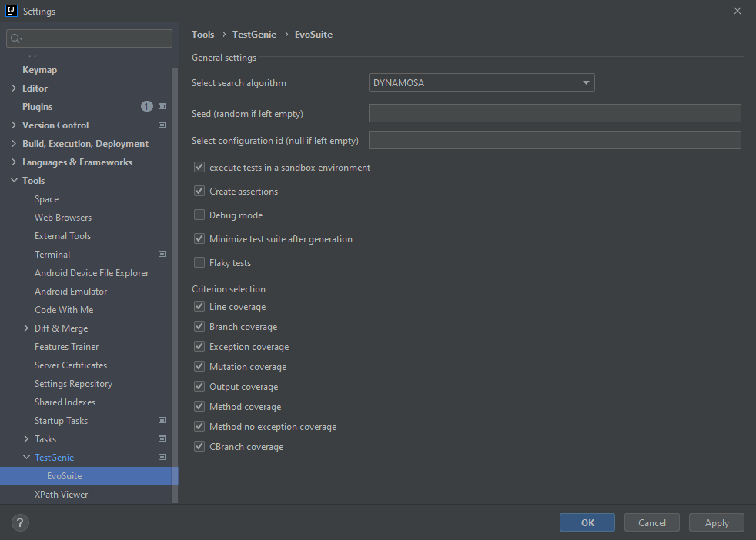Toggle Exception coverage checkbox
Screen dimensions: 756x540
(x=199, y=346)
